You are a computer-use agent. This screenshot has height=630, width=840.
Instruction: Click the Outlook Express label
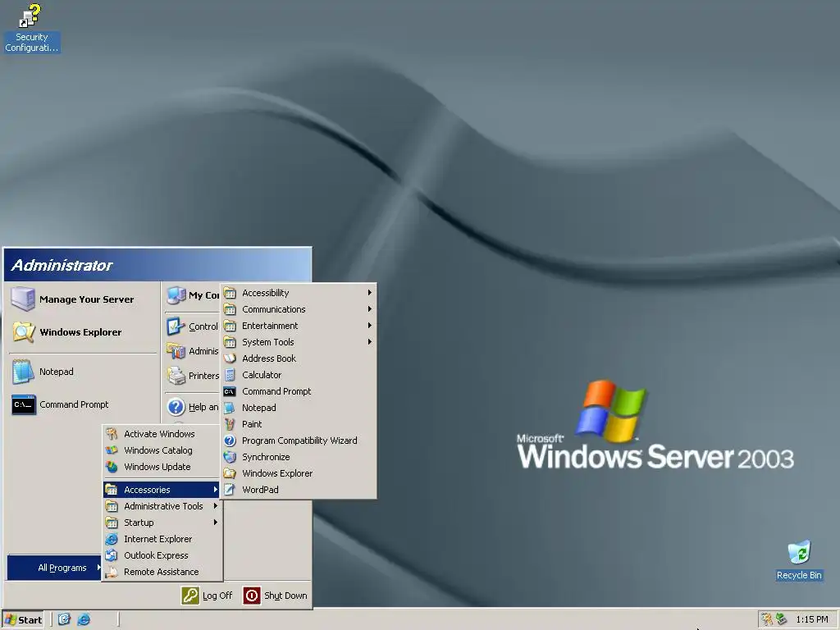tap(156, 555)
